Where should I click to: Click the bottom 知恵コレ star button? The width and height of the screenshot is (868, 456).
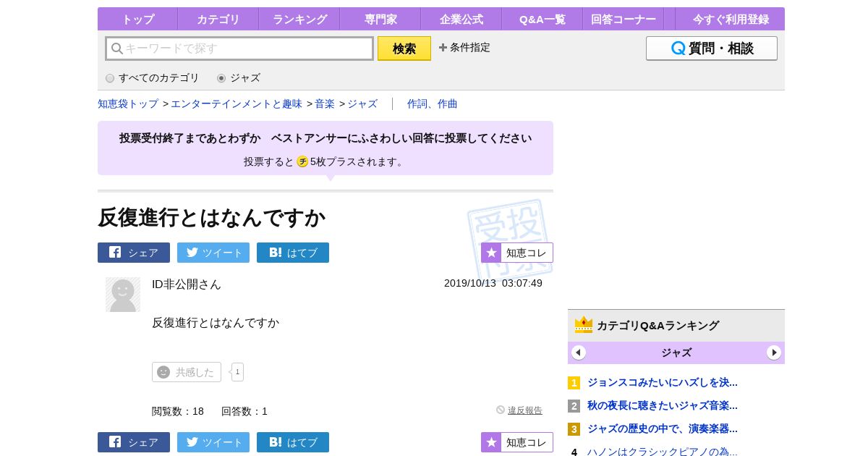(517, 442)
